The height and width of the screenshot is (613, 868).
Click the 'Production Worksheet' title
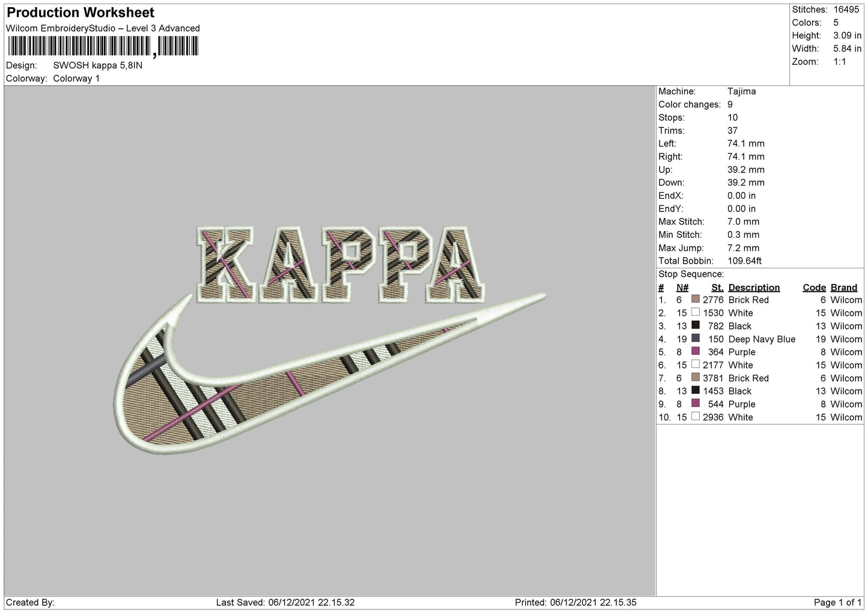(80, 13)
